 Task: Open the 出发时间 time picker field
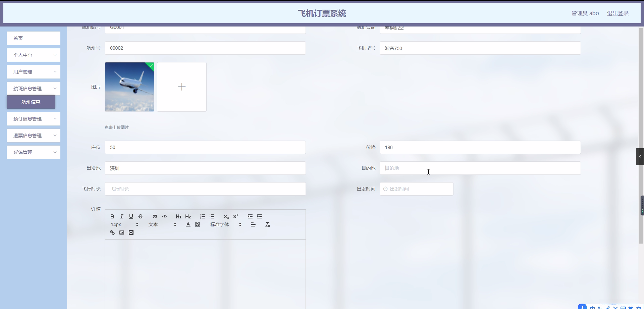(x=417, y=189)
